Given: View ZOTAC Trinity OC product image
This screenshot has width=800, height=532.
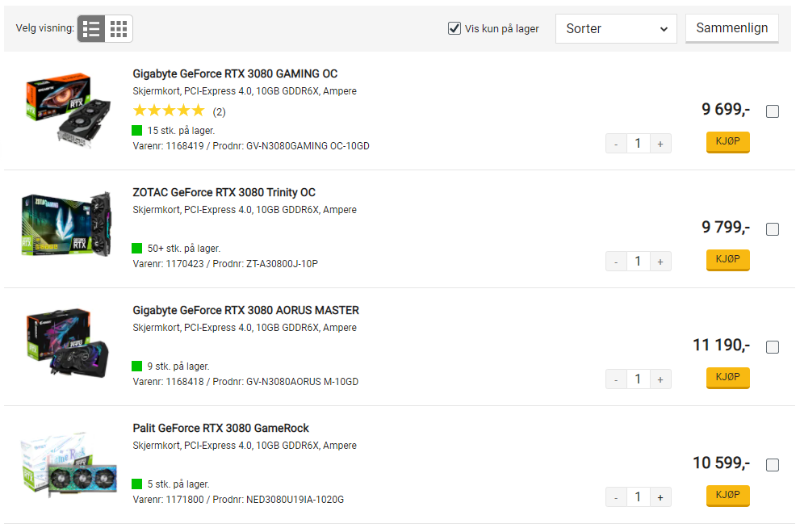Looking at the screenshot, I should pyautogui.click(x=66, y=224).
